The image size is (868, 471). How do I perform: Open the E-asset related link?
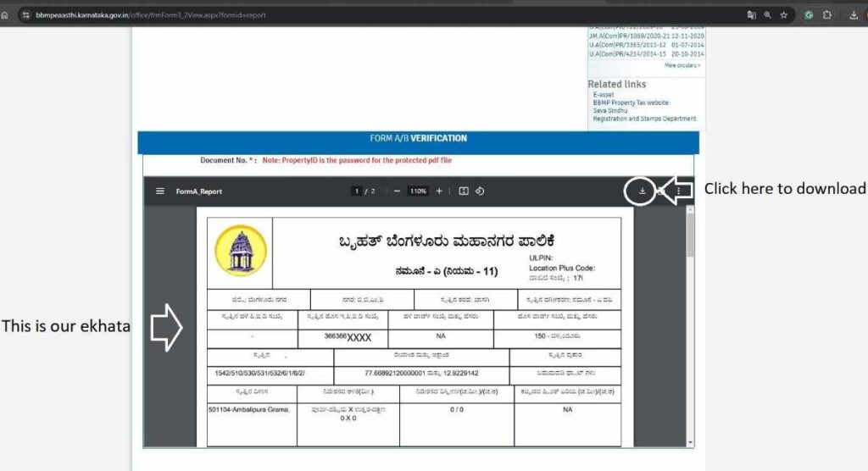603,95
